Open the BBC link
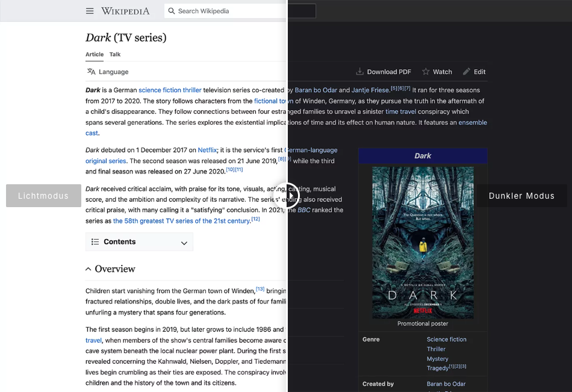Viewport: 572px width, 392px height. [304, 210]
